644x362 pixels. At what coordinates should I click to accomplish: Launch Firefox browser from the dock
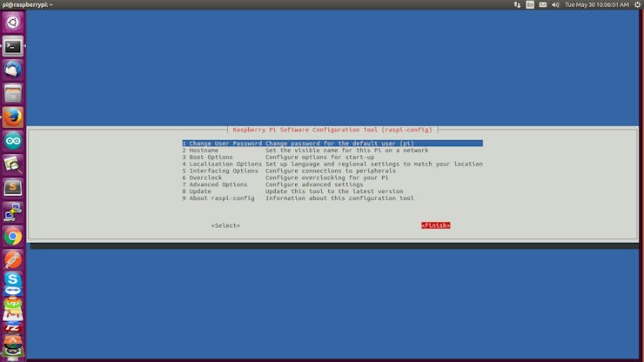[13, 117]
